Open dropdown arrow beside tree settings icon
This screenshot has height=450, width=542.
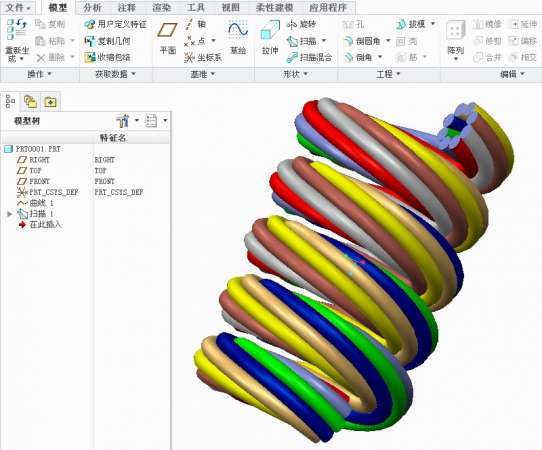[137, 121]
